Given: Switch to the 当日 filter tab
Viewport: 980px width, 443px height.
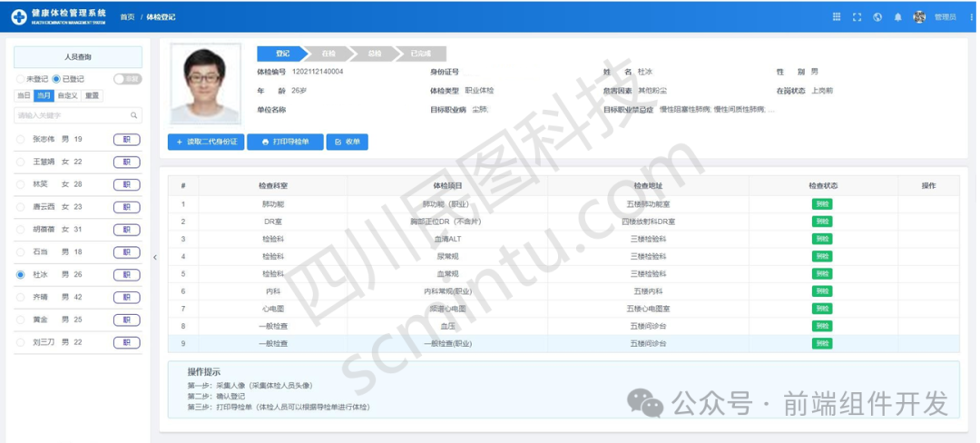Looking at the screenshot, I should pos(24,95).
